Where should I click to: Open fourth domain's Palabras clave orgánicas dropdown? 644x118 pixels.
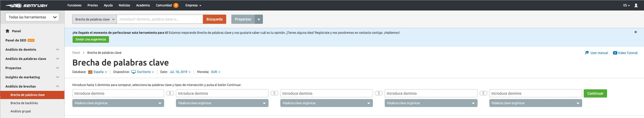click(x=431, y=103)
